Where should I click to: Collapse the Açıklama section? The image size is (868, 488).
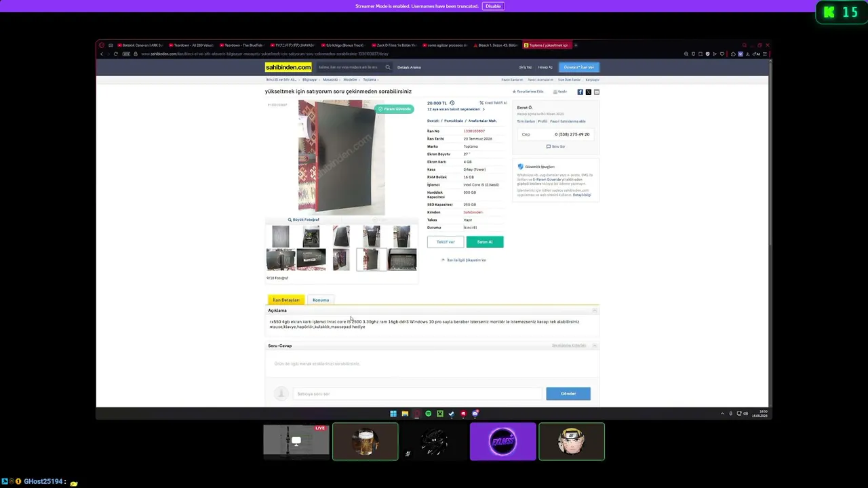point(595,310)
